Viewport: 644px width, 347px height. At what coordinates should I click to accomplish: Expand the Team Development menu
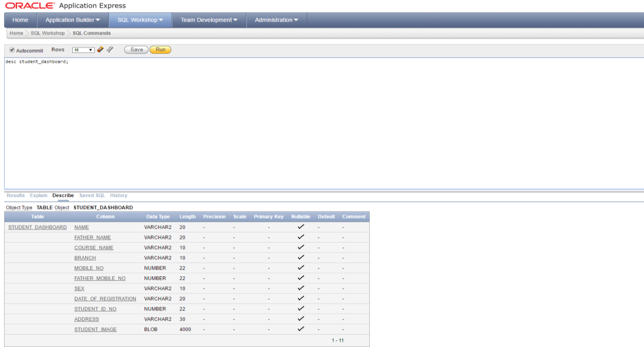tap(209, 20)
